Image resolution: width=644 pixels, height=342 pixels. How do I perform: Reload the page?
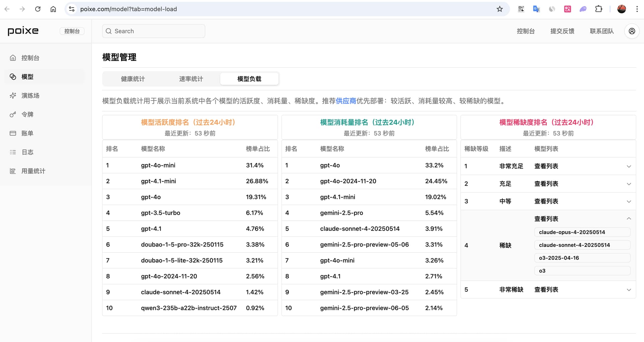tap(38, 9)
